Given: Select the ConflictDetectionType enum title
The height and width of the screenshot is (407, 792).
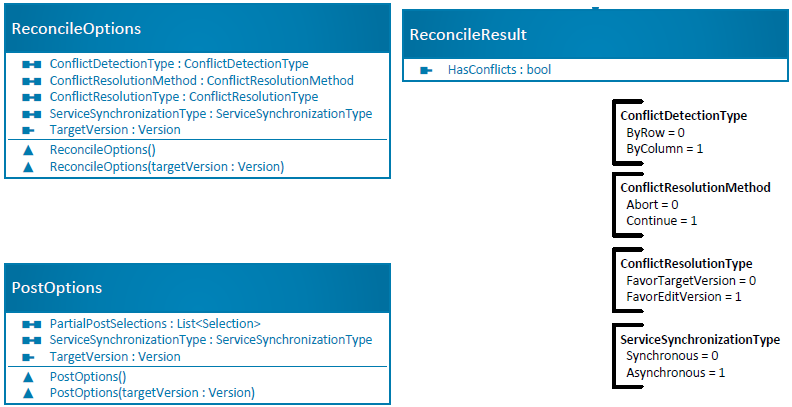Looking at the screenshot, I should coord(683,116).
